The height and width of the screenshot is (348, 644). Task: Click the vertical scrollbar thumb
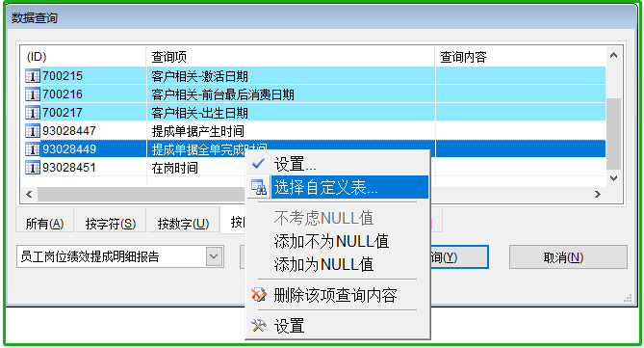613,134
